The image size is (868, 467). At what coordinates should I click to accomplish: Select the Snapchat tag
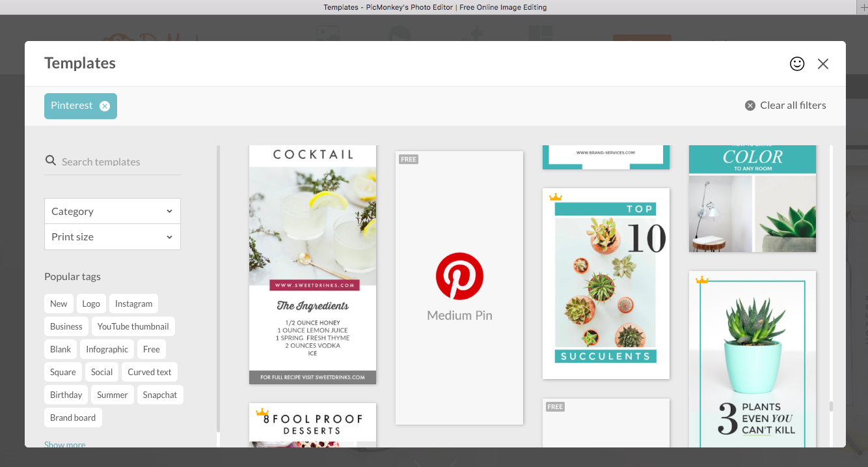(x=160, y=395)
